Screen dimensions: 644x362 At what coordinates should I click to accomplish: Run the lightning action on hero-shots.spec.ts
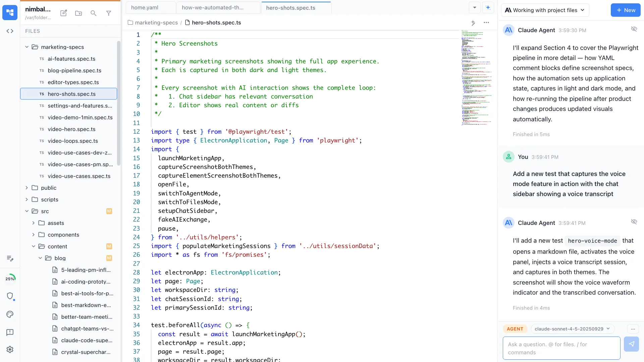tap(473, 23)
